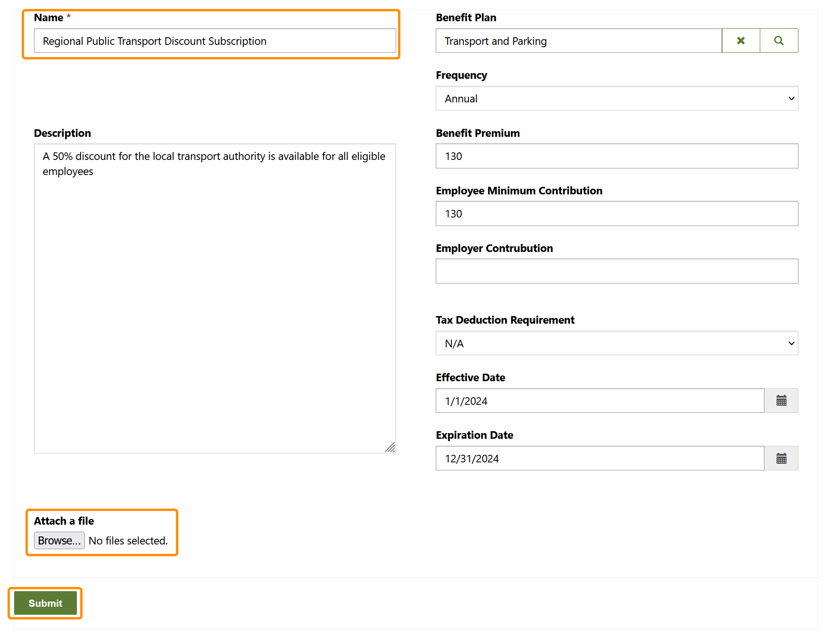This screenshot has height=644, width=831.
Task: Expand the Tax Deduction Requirement dropdown
Action: tap(616, 343)
